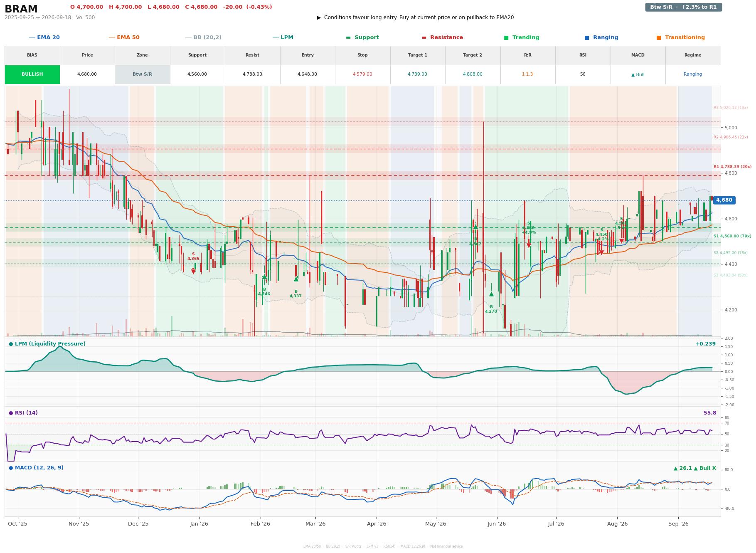Click the BIAS column header
The image size is (756, 553).
click(32, 55)
